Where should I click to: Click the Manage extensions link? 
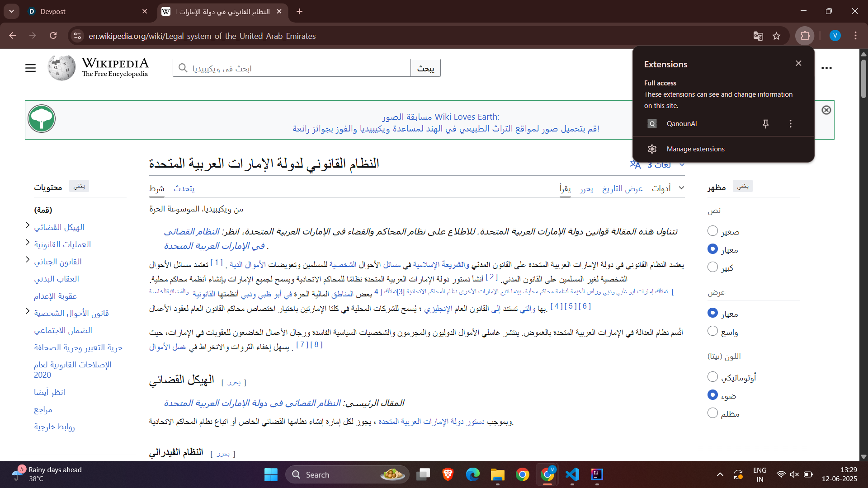pyautogui.click(x=695, y=149)
